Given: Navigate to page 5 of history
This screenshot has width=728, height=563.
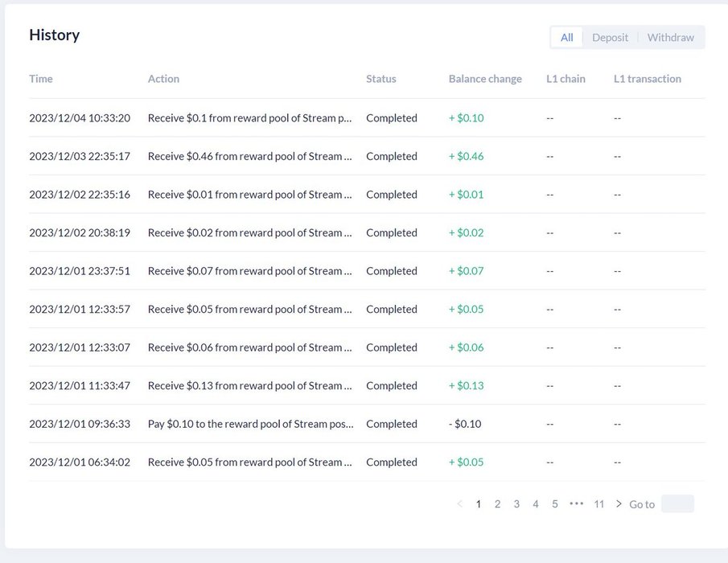Looking at the screenshot, I should pos(555,504).
